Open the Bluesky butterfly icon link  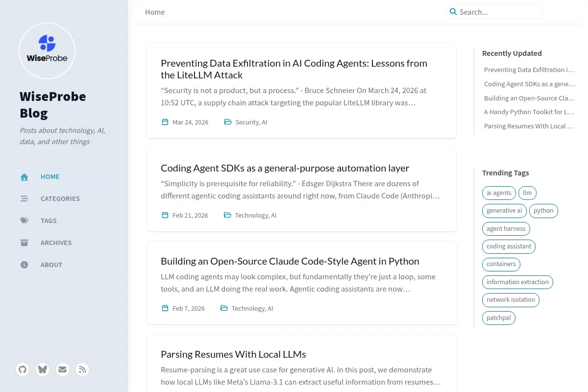pos(43,369)
